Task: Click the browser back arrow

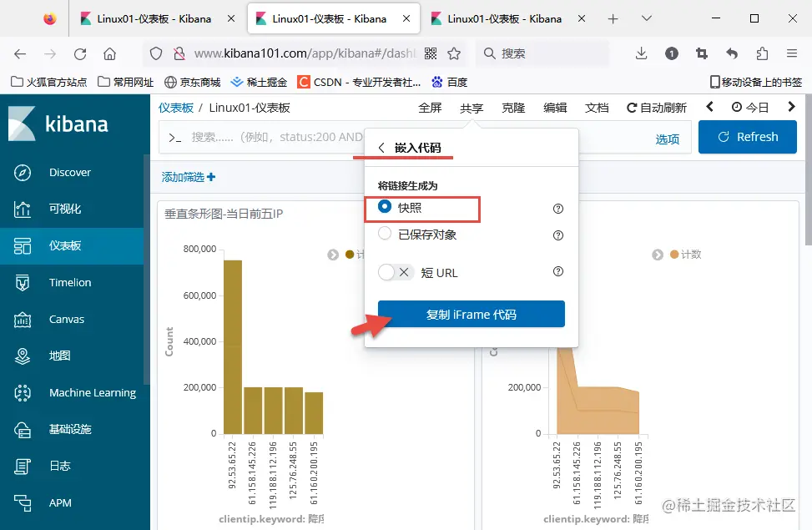Action: 20,53
